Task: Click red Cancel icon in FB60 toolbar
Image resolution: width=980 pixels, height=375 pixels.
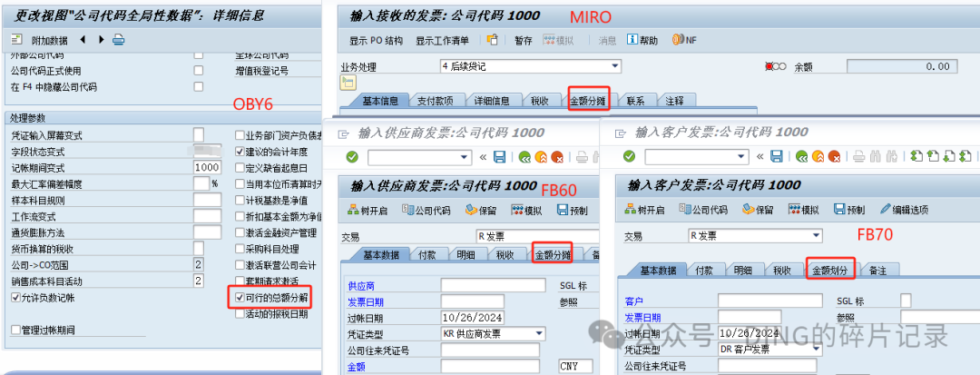Action: (x=556, y=156)
